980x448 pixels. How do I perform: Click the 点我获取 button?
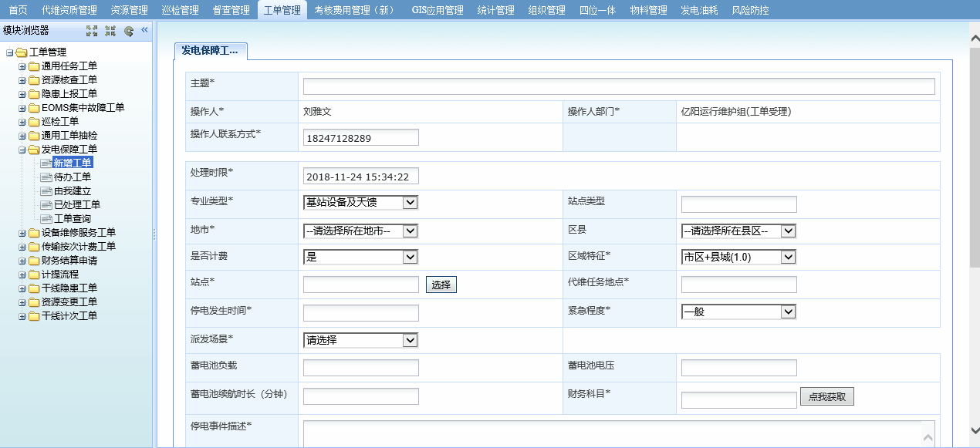pos(827,397)
